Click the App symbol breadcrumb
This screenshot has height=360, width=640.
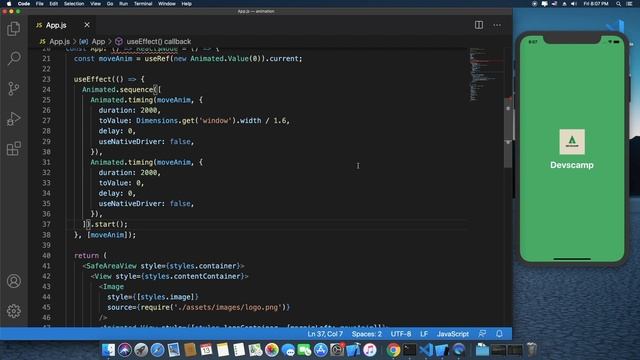point(92,41)
